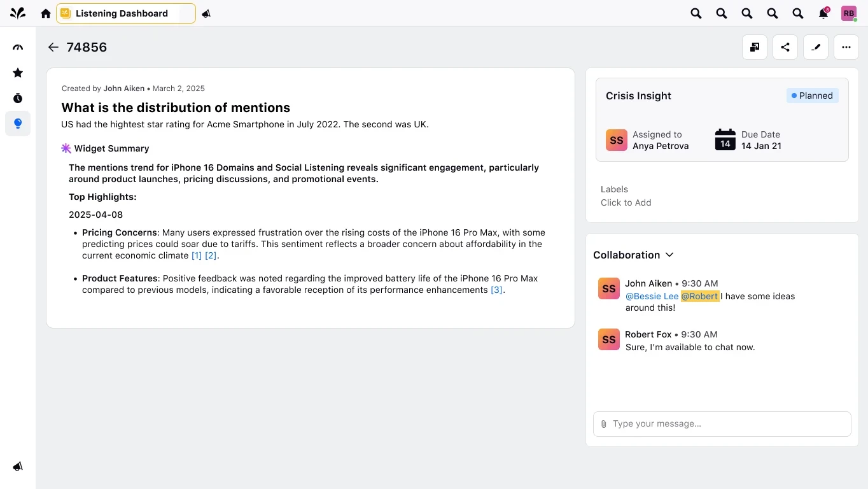Click the 'Crisis Insight' card title

pyautogui.click(x=638, y=96)
